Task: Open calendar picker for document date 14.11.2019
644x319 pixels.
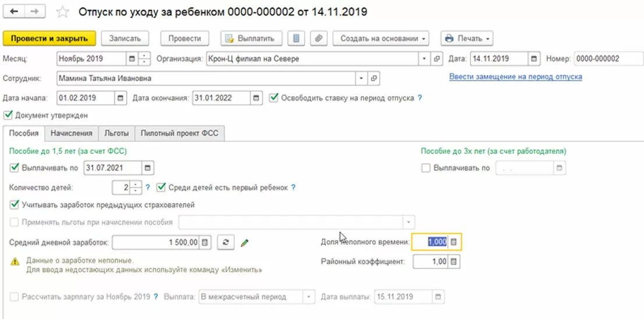Action: (534, 59)
